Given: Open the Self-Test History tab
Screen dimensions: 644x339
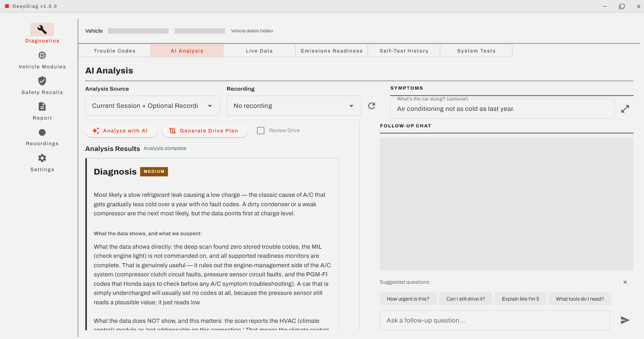Looking at the screenshot, I should pyautogui.click(x=404, y=51).
